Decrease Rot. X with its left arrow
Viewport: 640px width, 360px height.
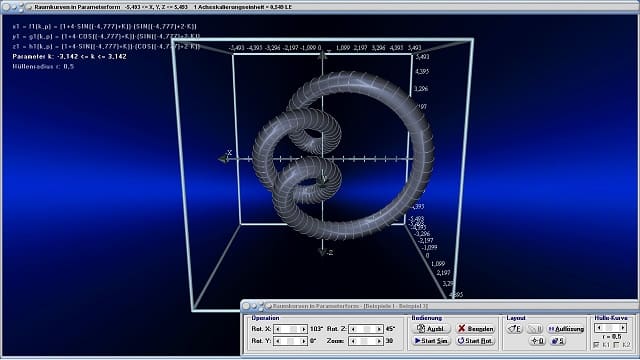pyautogui.click(x=278, y=329)
